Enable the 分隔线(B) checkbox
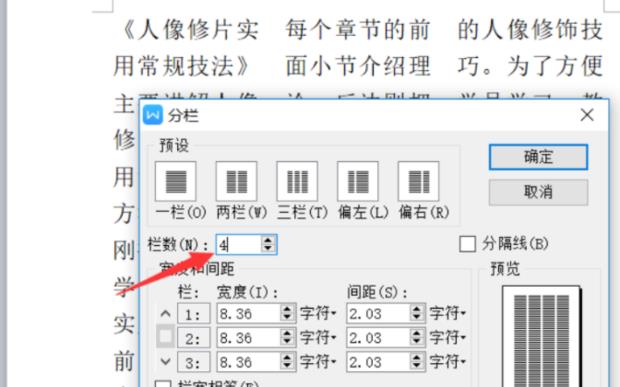Viewport: 620px width, 387px height. [x=467, y=244]
